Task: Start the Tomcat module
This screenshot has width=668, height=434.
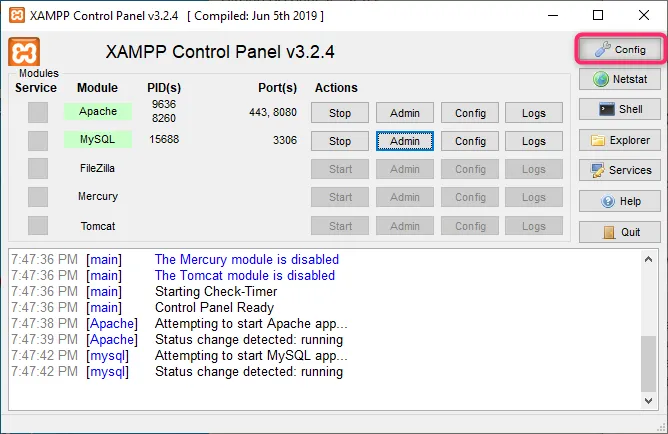Action: click(340, 226)
